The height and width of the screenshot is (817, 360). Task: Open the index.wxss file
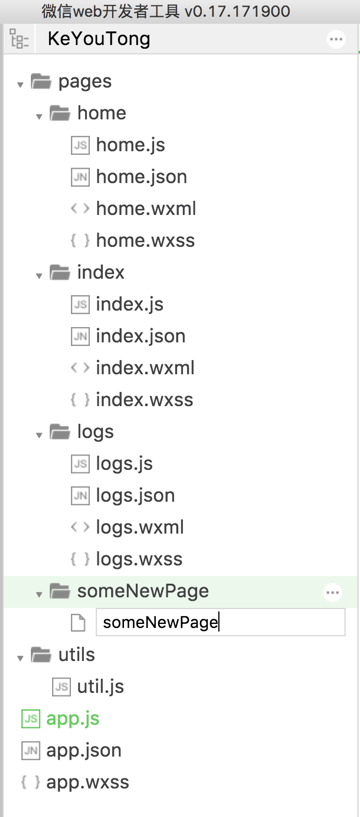(x=144, y=400)
